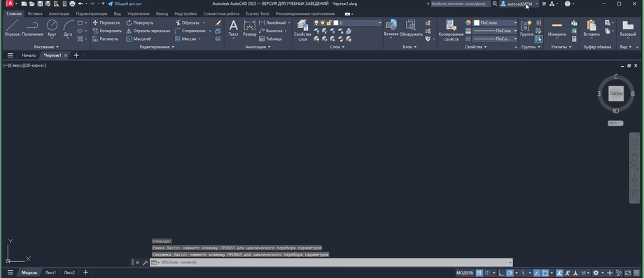Click the Erase icon in the Edit panel
This screenshot has width=644, height=278.
point(218,23)
